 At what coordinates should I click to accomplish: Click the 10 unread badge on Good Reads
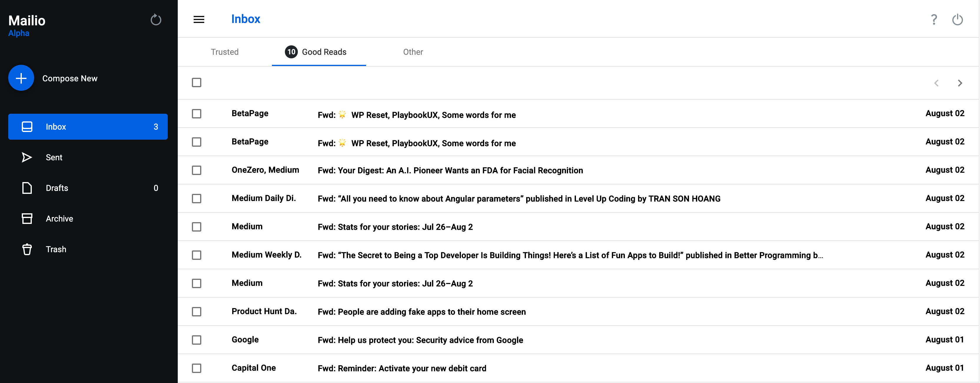click(291, 52)
